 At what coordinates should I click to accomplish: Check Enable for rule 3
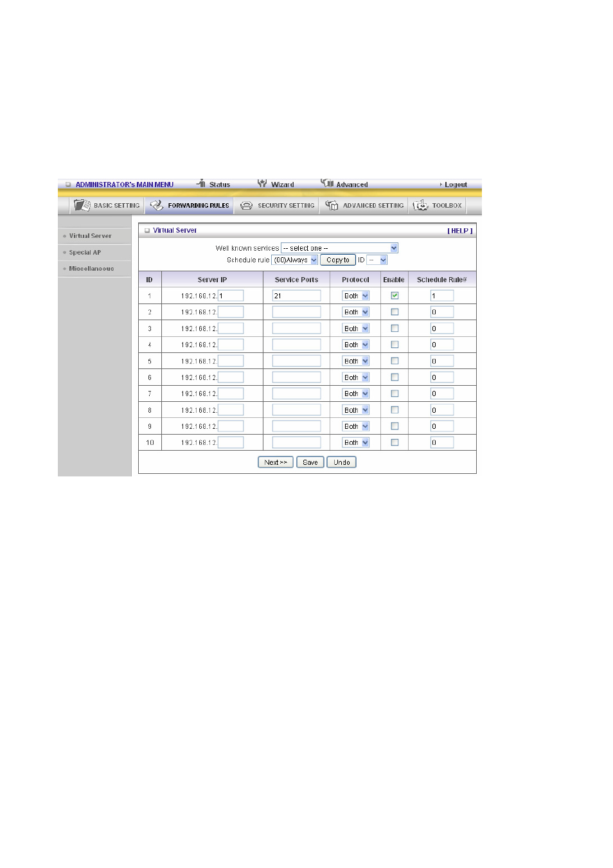point(395,329)
